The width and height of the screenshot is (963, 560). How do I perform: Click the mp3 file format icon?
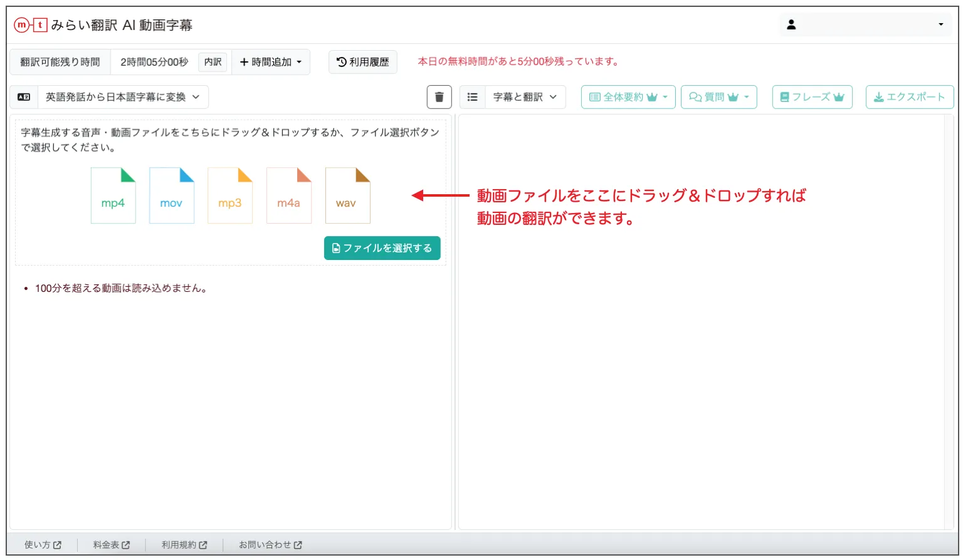tap(230, 195)
